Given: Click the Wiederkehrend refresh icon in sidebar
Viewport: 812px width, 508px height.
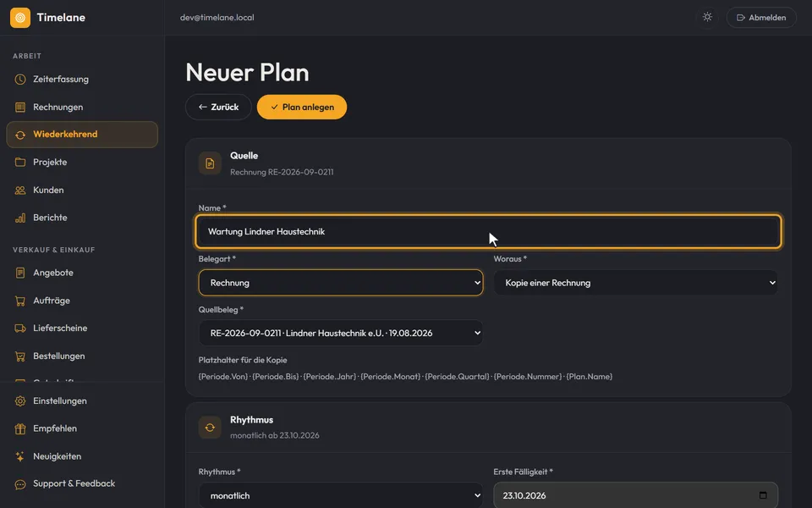Looking at the screenshot, I should 20,135.
